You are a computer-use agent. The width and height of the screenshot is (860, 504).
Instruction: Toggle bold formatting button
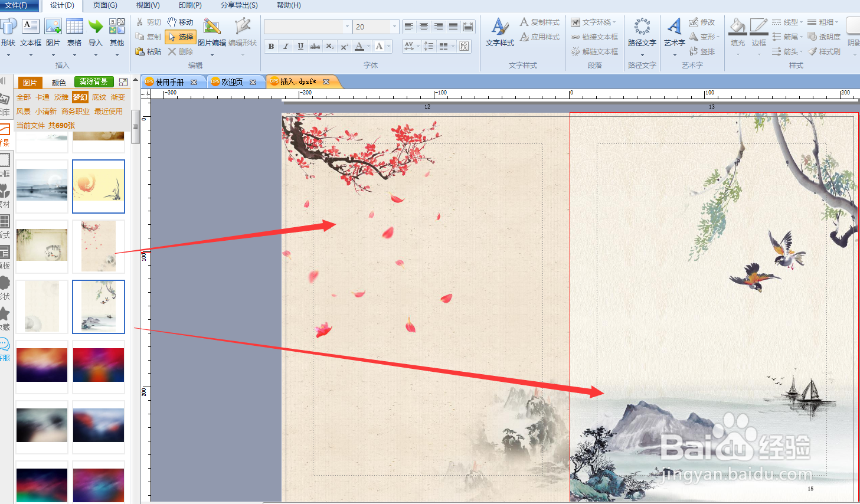pos(271,46)
